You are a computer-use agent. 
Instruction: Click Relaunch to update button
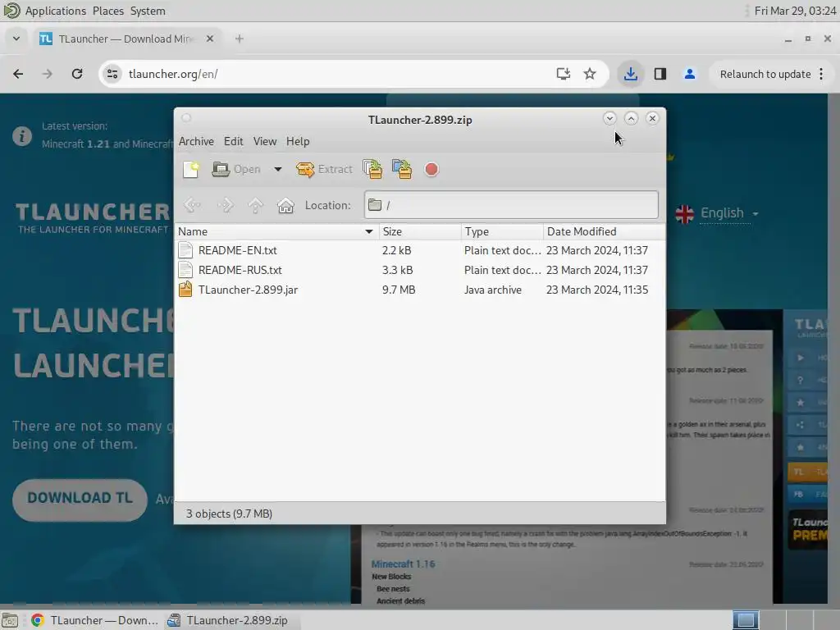(765, 74)
